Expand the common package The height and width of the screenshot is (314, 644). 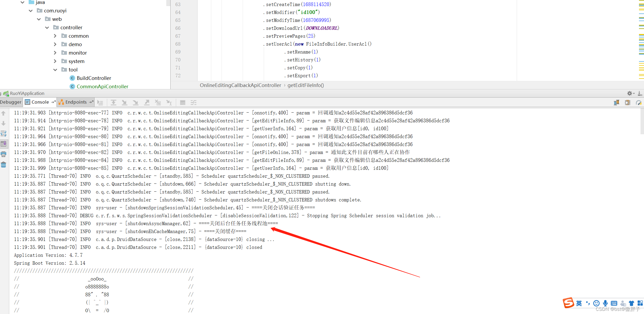(x=55, y=36)
